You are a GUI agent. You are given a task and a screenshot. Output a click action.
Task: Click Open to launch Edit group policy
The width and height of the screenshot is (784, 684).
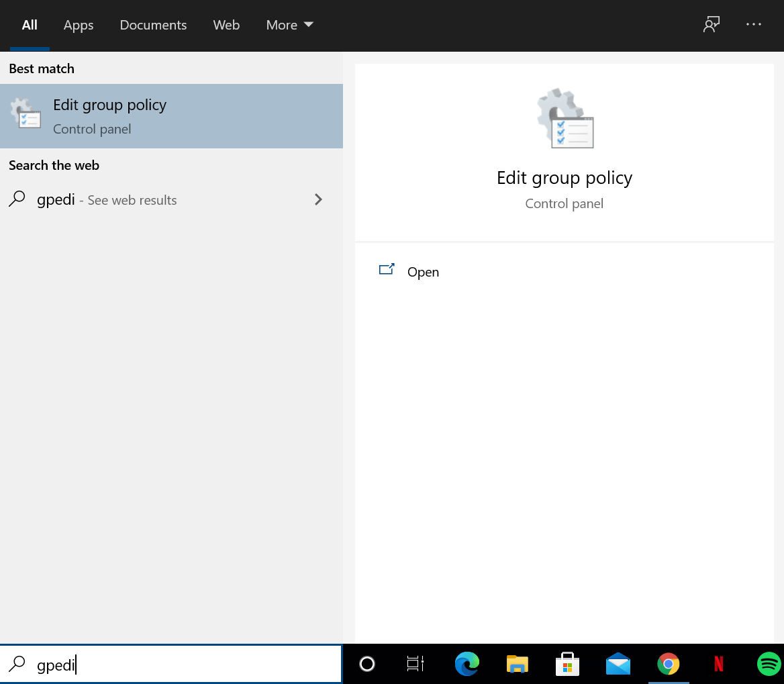pyautogui.click(x=423, y=271)
